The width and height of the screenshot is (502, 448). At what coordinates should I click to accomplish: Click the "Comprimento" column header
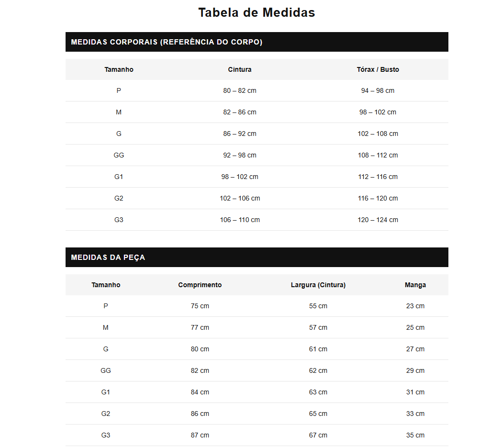200,285
